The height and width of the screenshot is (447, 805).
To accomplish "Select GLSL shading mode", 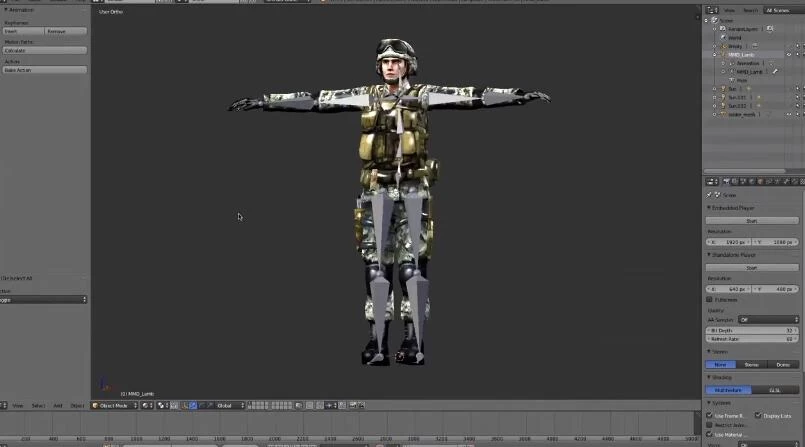I will click(775, 390).
